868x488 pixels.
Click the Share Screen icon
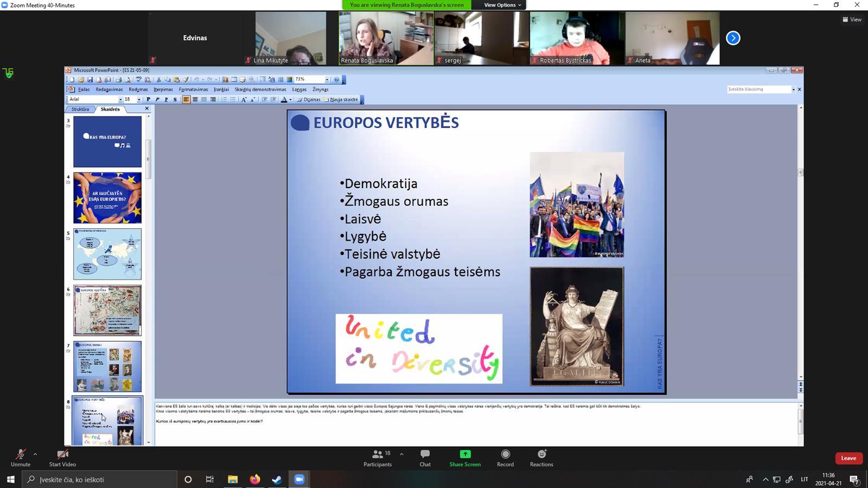click(x=464, y=457)
